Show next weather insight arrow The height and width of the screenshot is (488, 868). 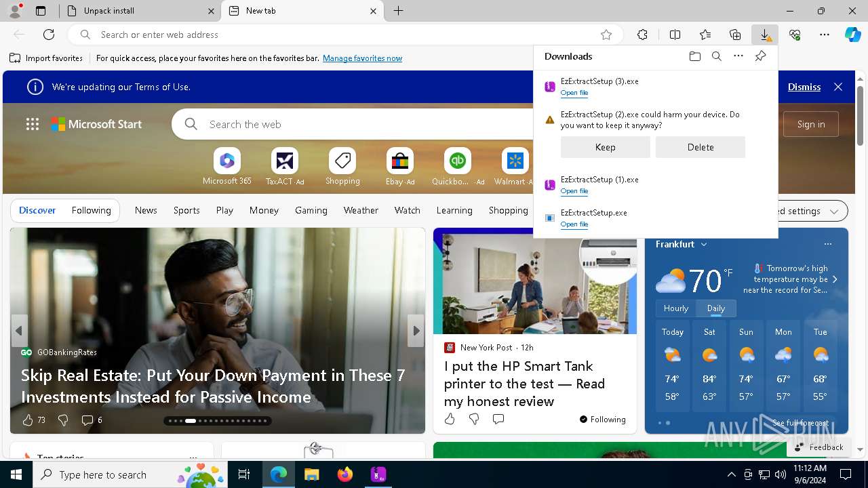pyautogui.click(x=835, y=279)
